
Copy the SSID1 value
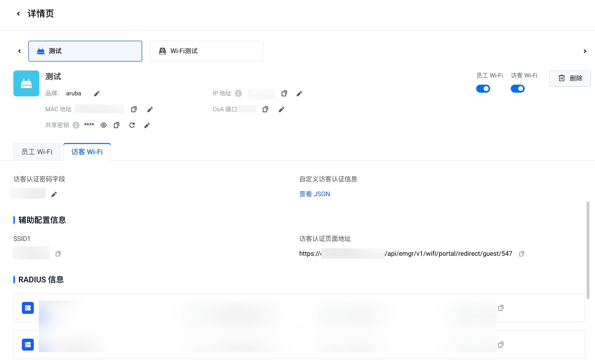click(58, 254)
